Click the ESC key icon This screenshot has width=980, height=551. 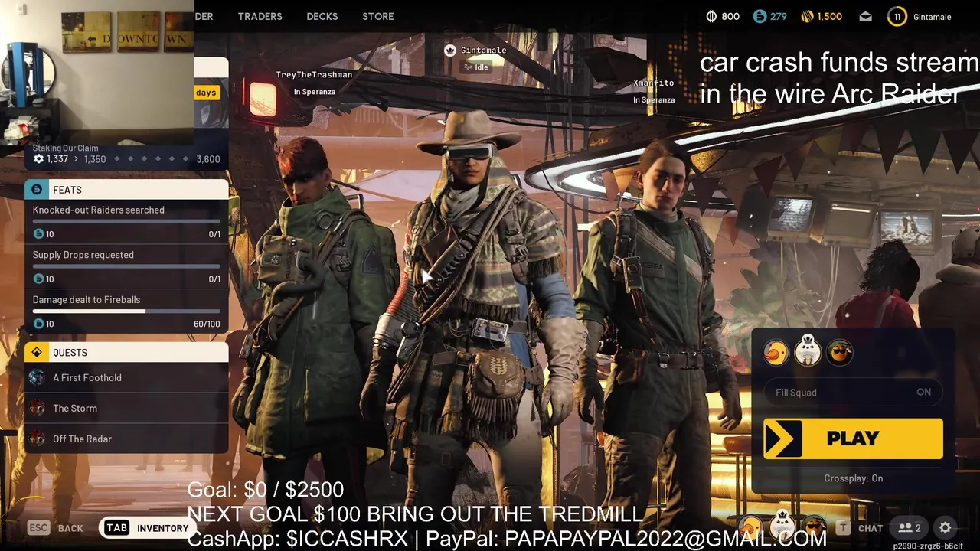coord(39,528)
